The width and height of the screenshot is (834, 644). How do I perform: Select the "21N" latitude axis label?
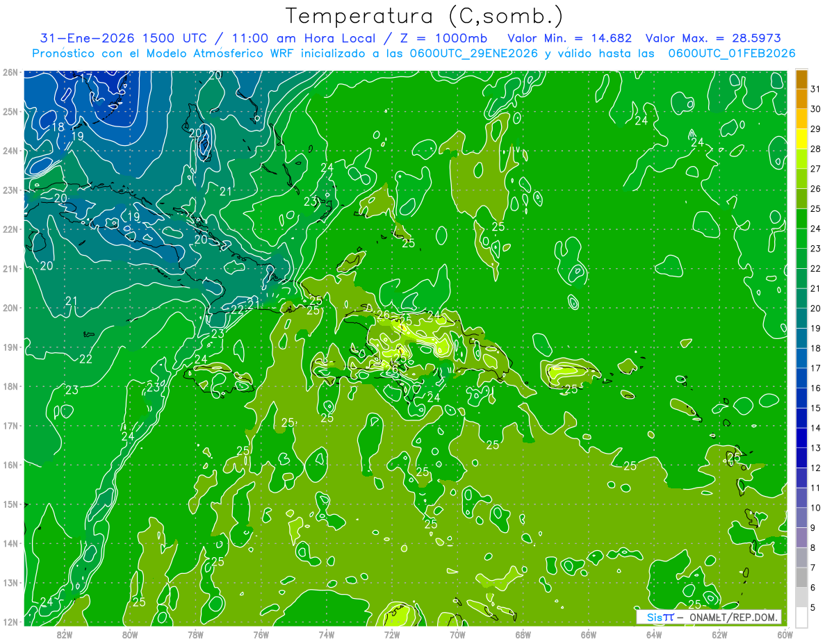(10, 268)
